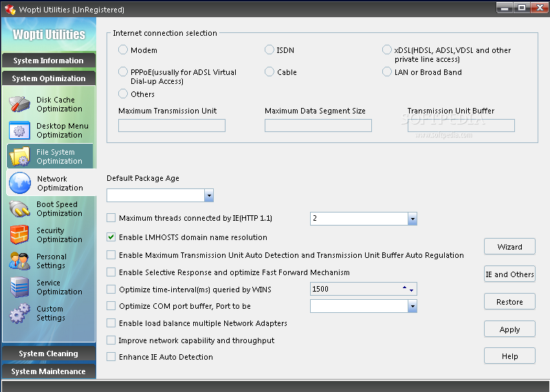This screenshot has width=550, height=392.
Task: Click the Restore button
Action: click(x=509, y=301)
